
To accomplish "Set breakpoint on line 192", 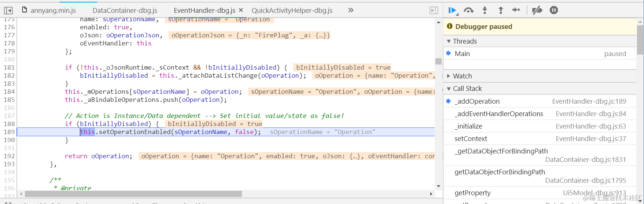I will coord(9,156).
